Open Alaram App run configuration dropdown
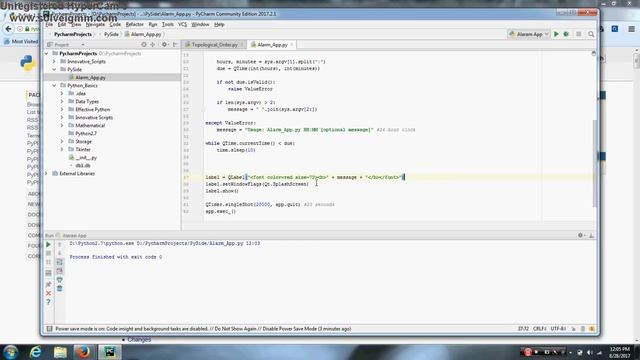Image resolution: width=640 pixels, height=360 pixels. pyautogui.click(x=529, y=34)
